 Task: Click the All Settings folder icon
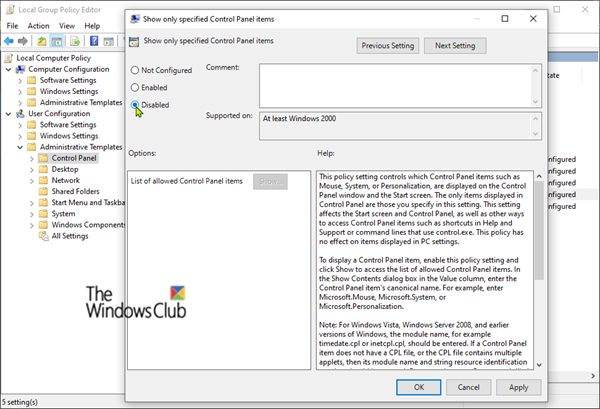click(43, 236)
